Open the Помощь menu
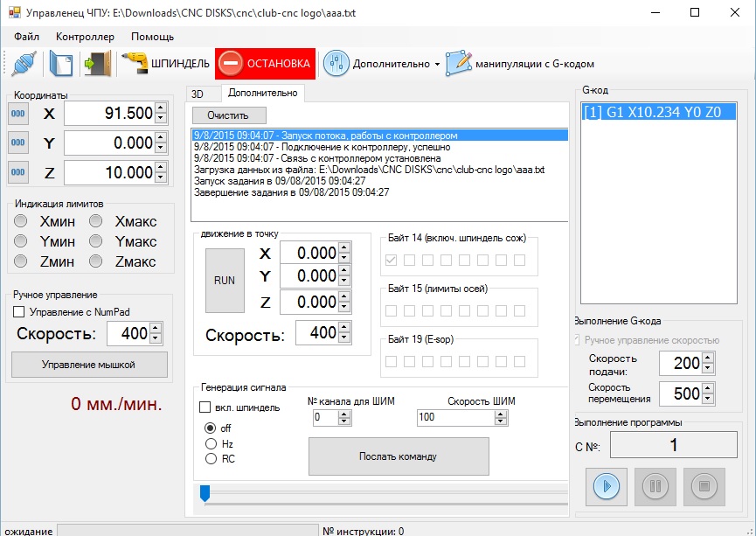Image resolution: width=756 pixels, height=536 pixels. point(152,37)
